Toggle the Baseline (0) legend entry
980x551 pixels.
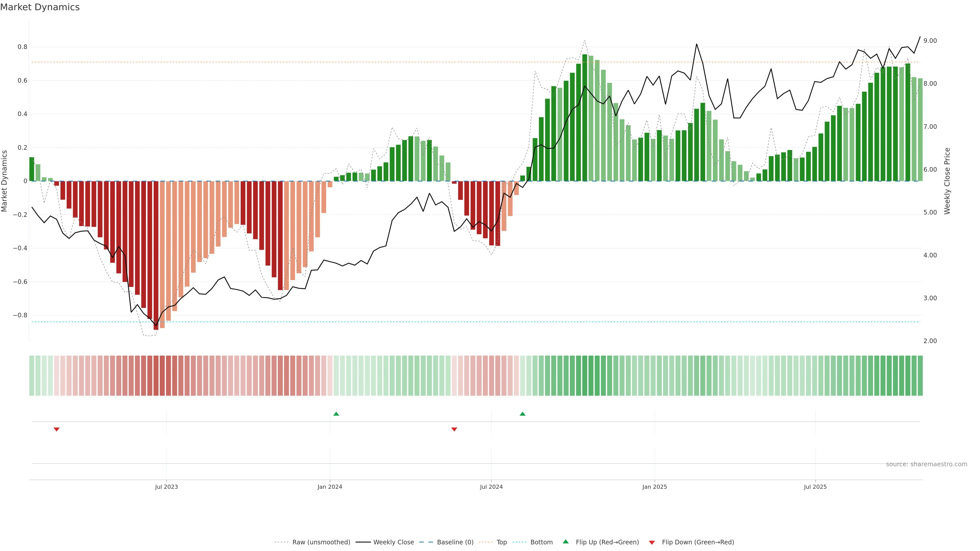pyautogui.click(x=455, y=542)
